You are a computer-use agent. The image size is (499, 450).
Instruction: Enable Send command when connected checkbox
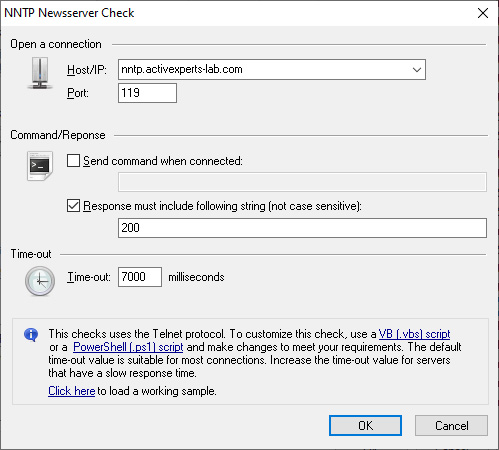(x=73, y=161)
